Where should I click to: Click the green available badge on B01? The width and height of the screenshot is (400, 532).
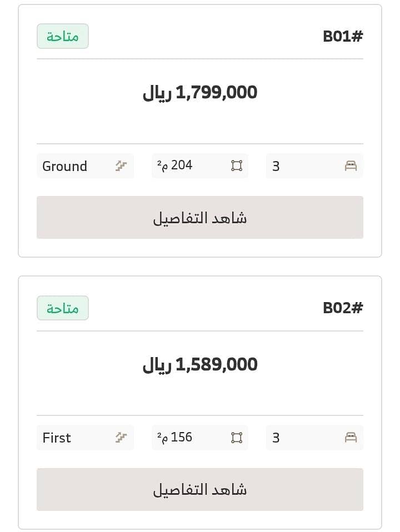63,36
